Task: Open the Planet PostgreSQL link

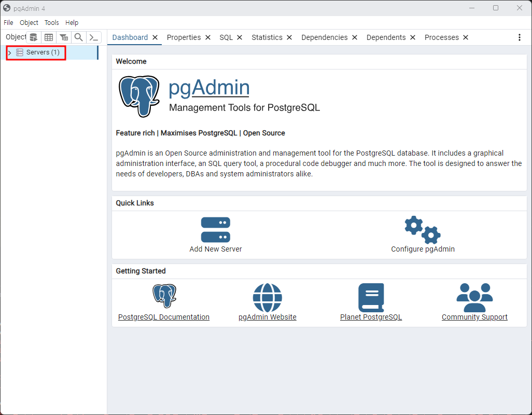Action: coord(371,317)
